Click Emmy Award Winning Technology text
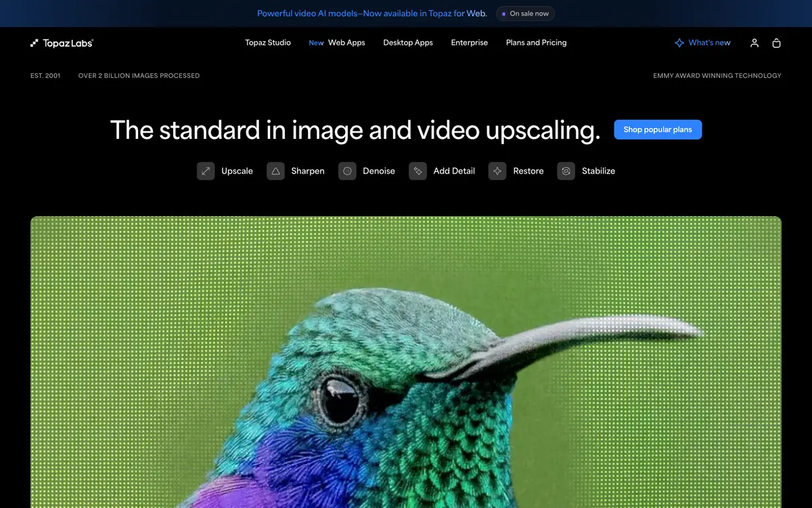The image size is (812, 508). [717, 76]
